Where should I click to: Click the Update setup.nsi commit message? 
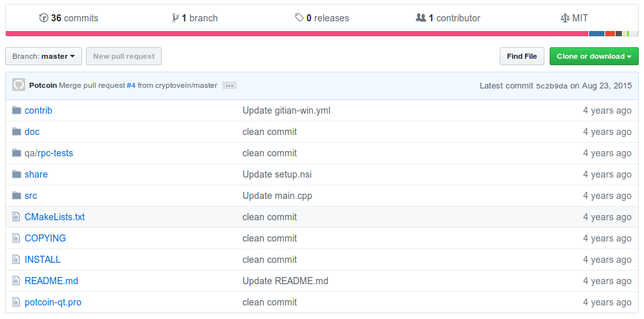(277, 174)
